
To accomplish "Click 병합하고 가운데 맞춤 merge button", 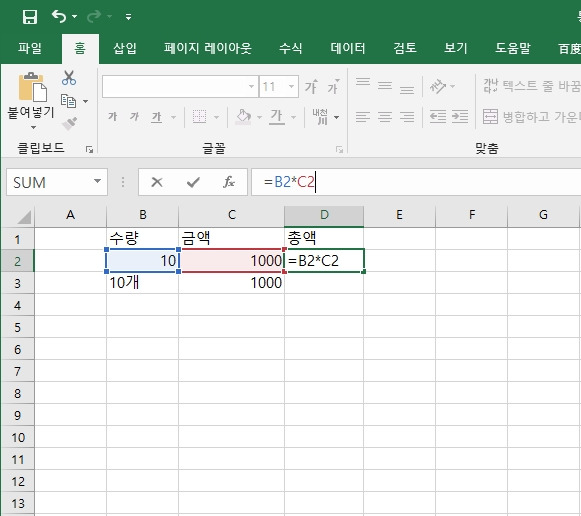I will click(531, 117).
